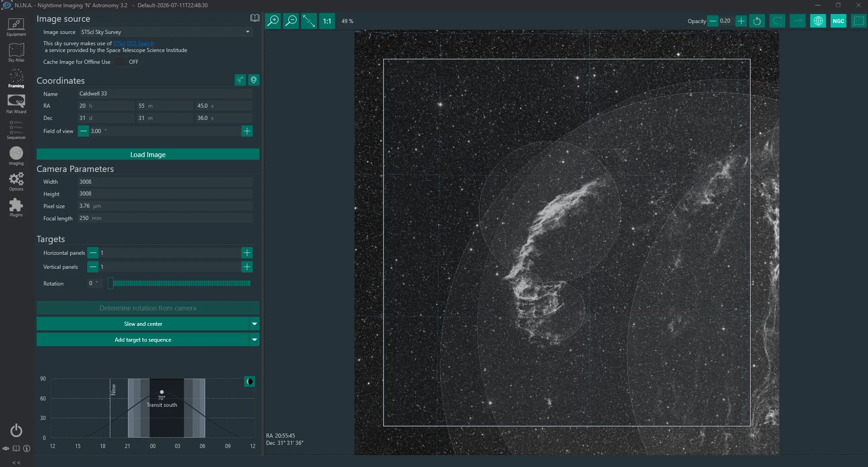Click the location pin icon beside Coordinates
The height and width of the screenshot is (467, 868).
point(254,80)
